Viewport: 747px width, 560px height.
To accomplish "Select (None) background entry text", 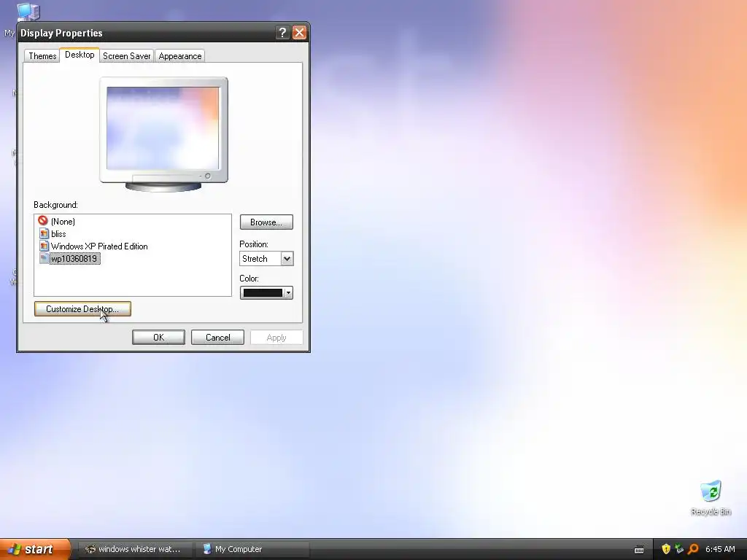I will coord(63,222).
